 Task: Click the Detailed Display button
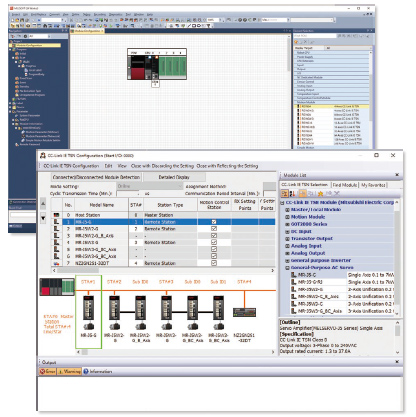point(174,177)
